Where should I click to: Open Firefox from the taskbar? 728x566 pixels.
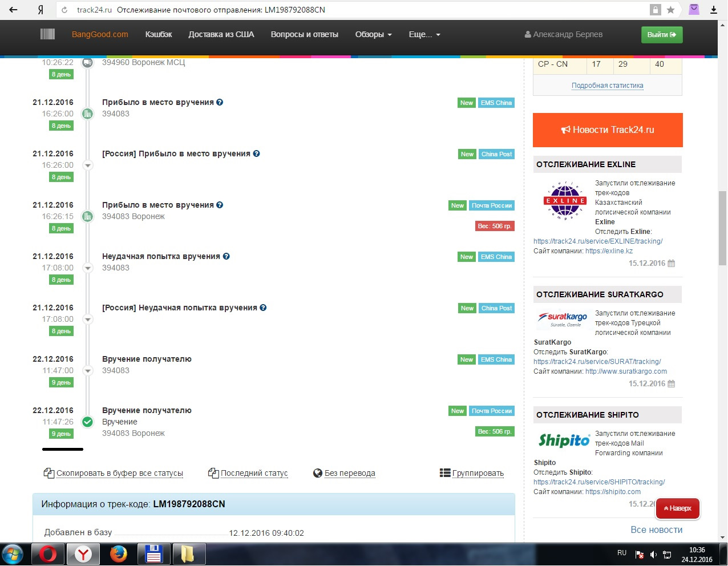click(x=119, y=554)
